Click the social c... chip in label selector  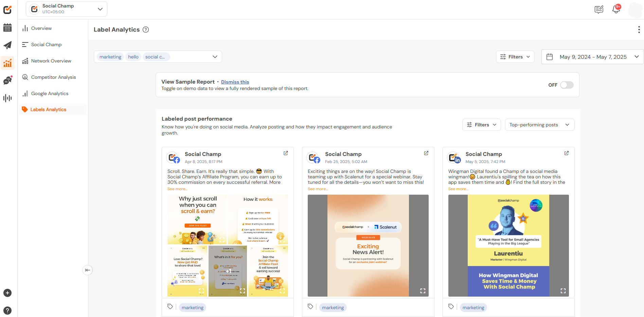156,57
